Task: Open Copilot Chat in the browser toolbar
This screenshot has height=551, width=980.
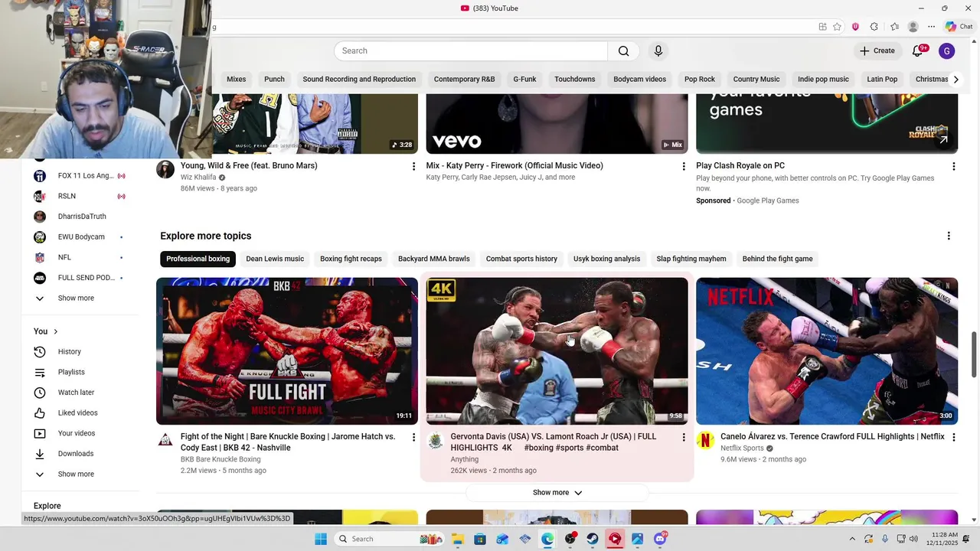Action: (x=959, y=27)
